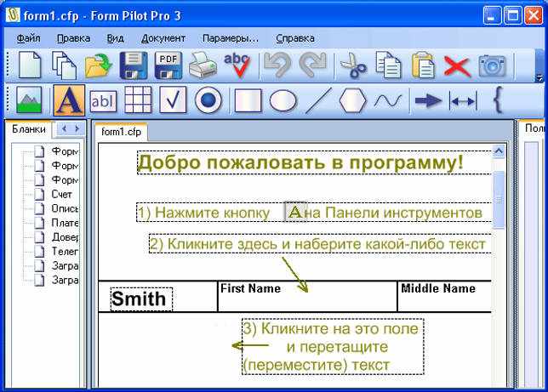Viewport: 548px width, 392px height.
Task: Click the form1.cfp document tab
Action: [121, 132]
